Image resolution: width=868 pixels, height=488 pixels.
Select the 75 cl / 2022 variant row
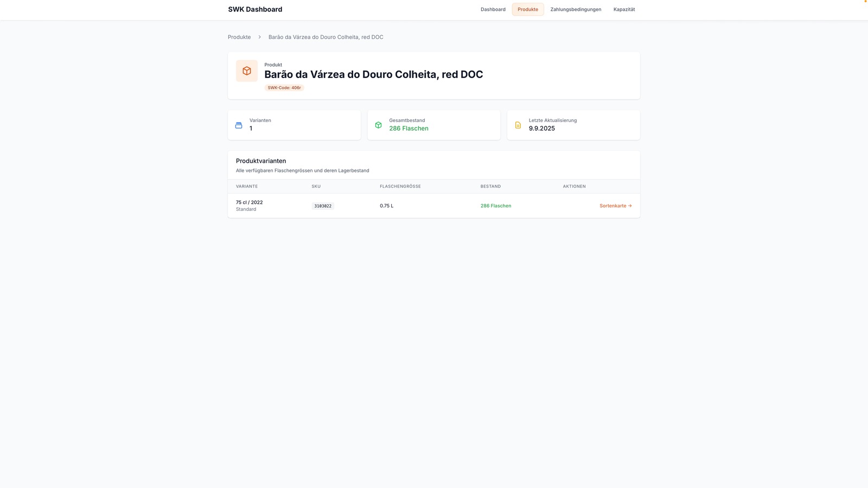(434, 206)
